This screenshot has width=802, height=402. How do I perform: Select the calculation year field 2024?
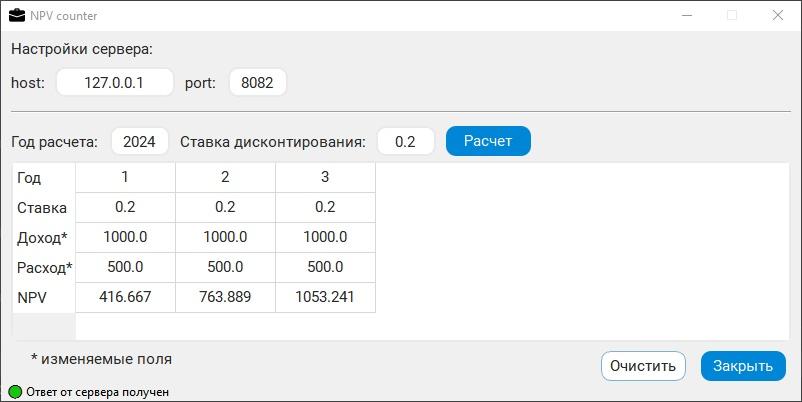click(140, 141)
